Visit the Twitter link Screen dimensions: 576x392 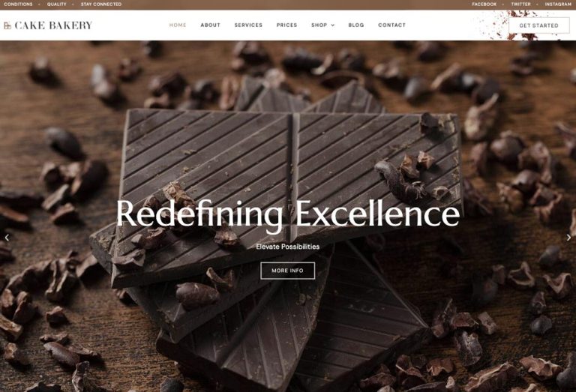521,4
